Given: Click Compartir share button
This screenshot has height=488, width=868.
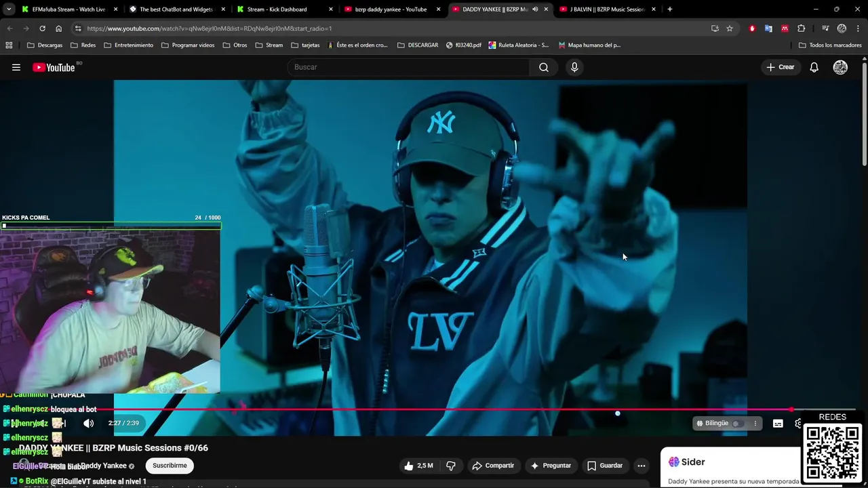Looking at the screenshot, I should [x=493, y=466].
